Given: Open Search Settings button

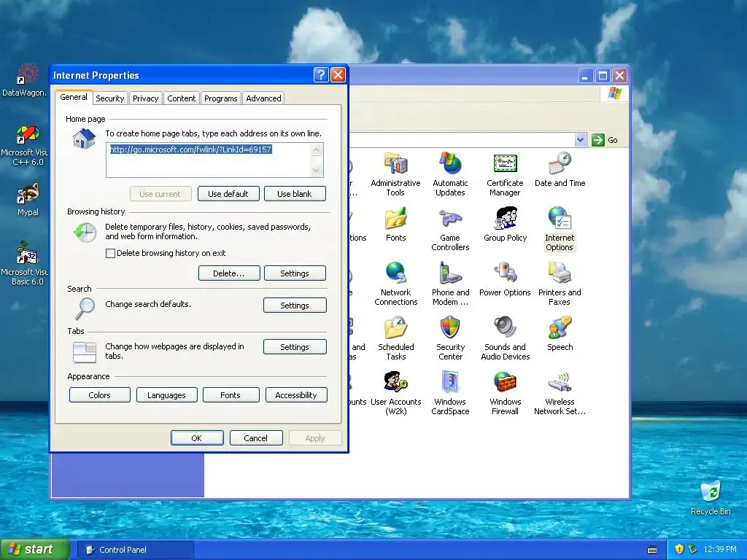Looking at the screenshot, I should tap(295, 306).
